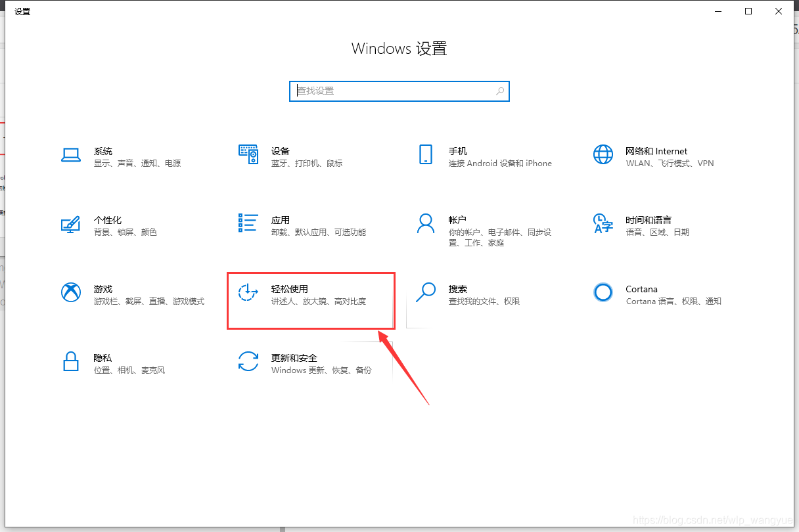
Task: Open the 系统 laptop icon
Action: tap(70, 154)
